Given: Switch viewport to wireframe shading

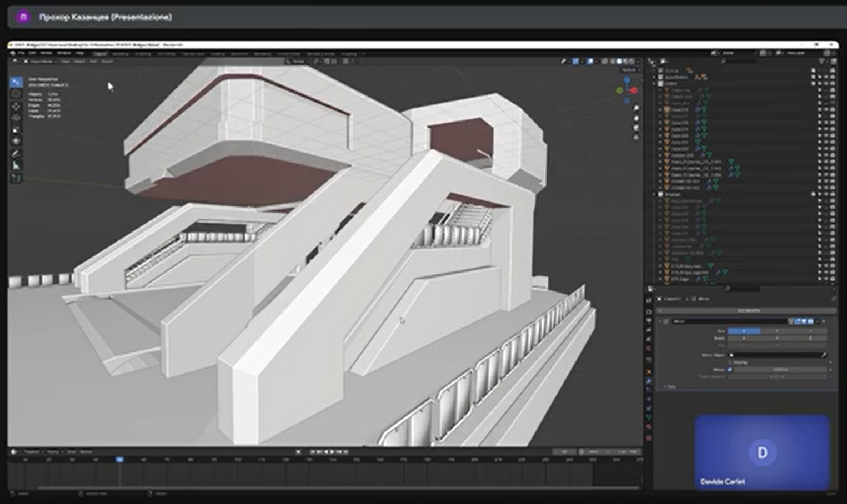Looking at the screenshot, I should [613, 61].
